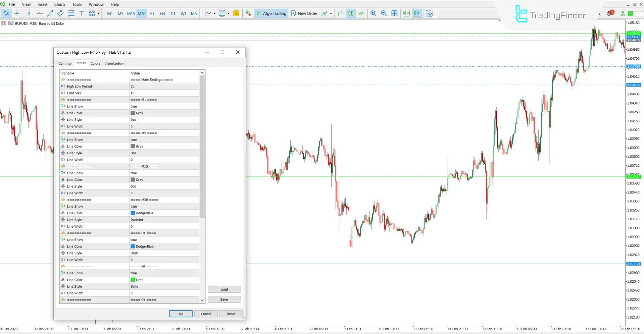
Task: Activate the Draw Vertical Line tool
Action: tap(29, 13)
